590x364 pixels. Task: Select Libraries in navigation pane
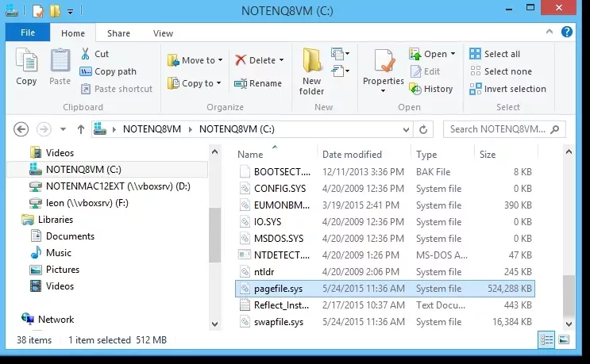tap(48, 220)
